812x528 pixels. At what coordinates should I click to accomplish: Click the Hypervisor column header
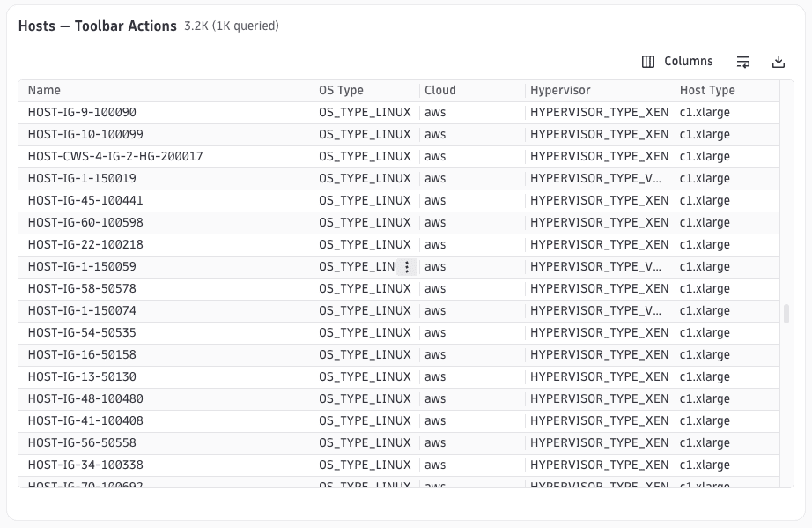(x=560, y=90)
